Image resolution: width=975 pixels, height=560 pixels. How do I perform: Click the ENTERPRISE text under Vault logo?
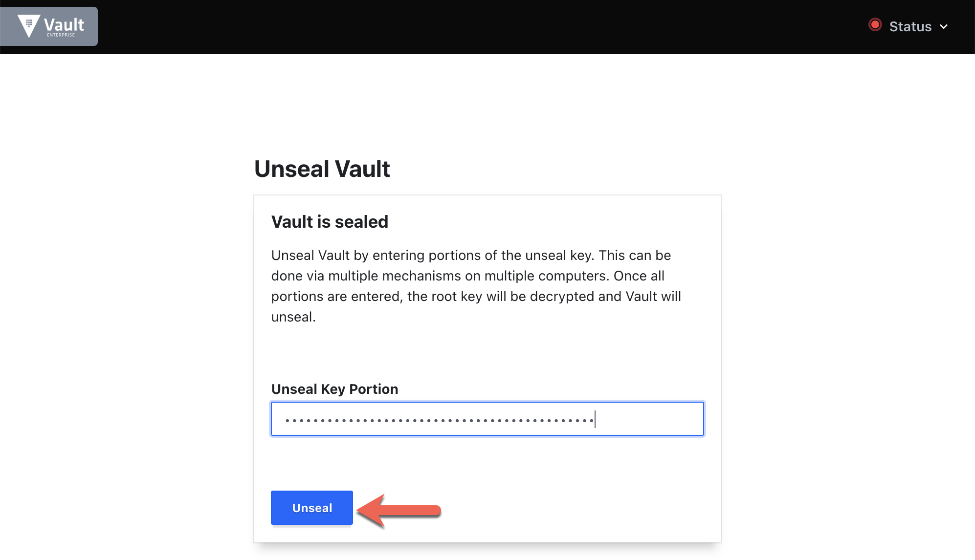61,35
